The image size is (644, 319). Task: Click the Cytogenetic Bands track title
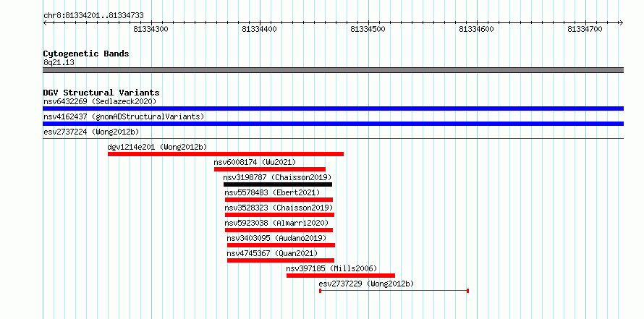pos(86,54)
